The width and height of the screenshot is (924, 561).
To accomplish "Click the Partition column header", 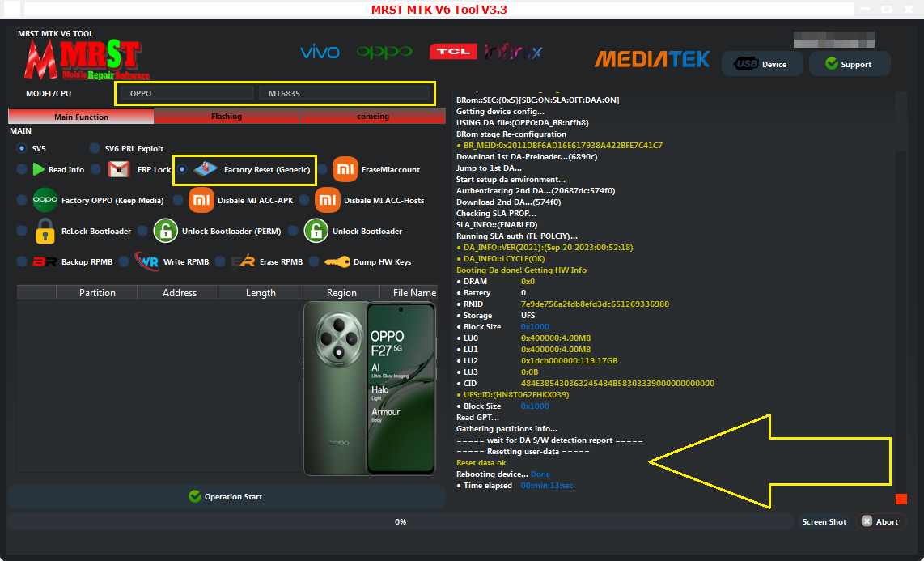I will pyautogui.click(x=97, y=293).
